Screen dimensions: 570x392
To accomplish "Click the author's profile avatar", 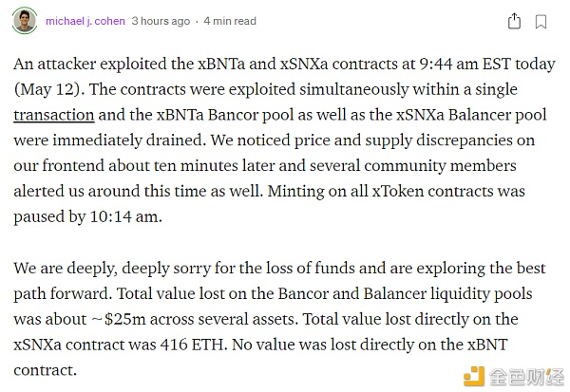I will [x=26, y=21].
